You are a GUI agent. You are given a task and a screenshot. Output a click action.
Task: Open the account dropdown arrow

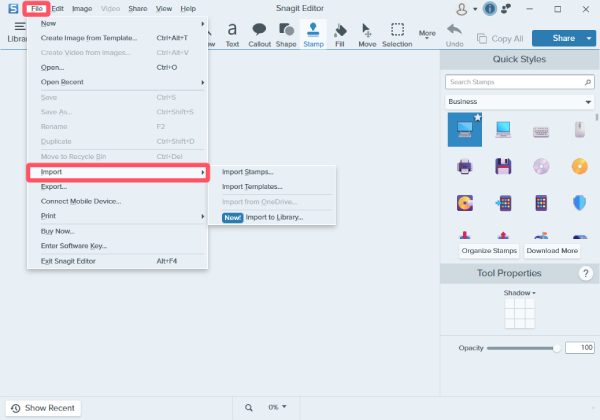click(x=475, y=9)
